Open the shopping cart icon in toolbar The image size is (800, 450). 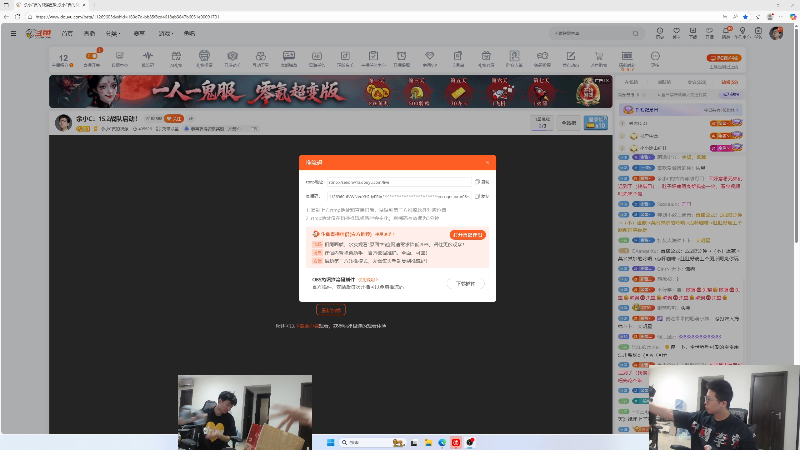598,56
